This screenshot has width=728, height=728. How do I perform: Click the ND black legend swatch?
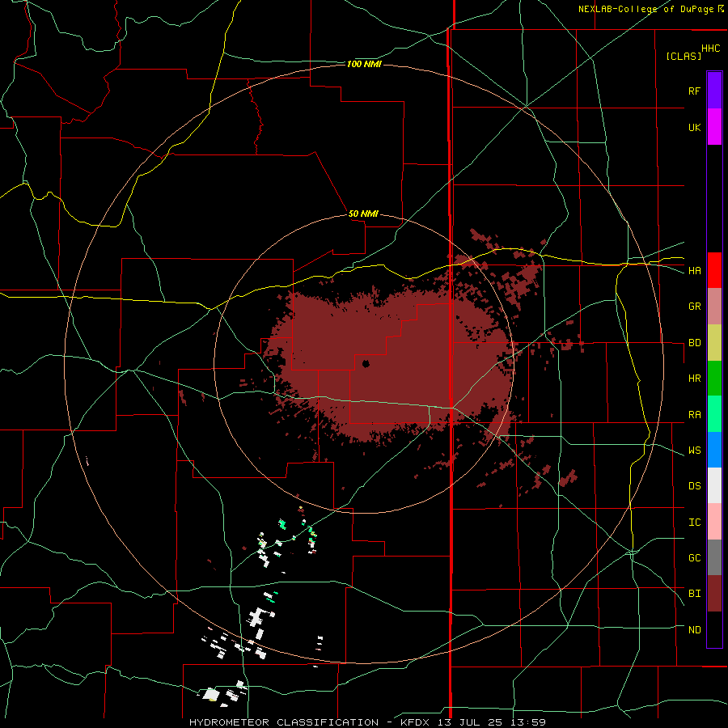point(714,629)
